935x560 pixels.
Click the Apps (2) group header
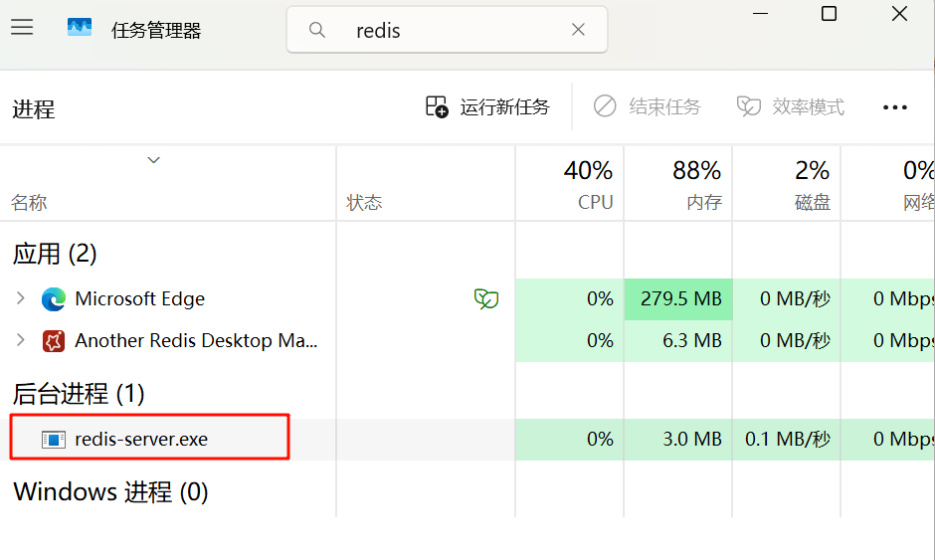[x=55, y=254]
